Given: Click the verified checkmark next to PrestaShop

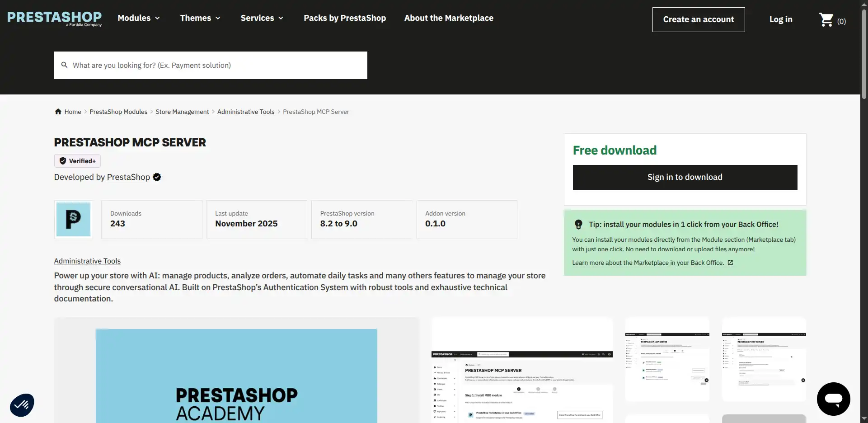Looking at the screenshot, I should [157, 177].
